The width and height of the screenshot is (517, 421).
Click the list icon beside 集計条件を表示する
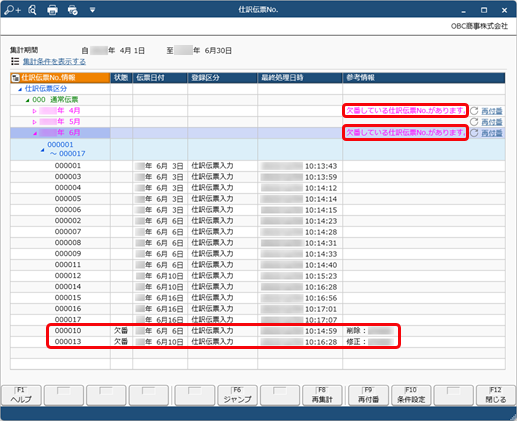point(15,61)
